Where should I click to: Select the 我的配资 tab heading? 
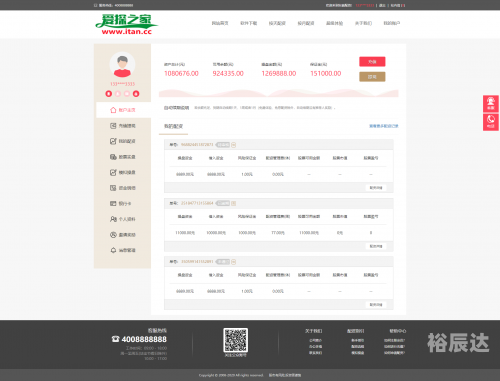click(173, 126)
